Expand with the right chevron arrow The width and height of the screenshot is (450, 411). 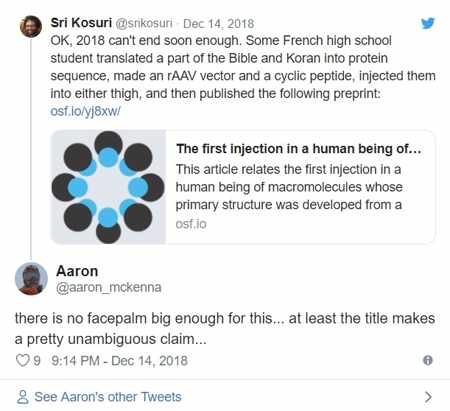pyautogui.click(x=428, y=397)
